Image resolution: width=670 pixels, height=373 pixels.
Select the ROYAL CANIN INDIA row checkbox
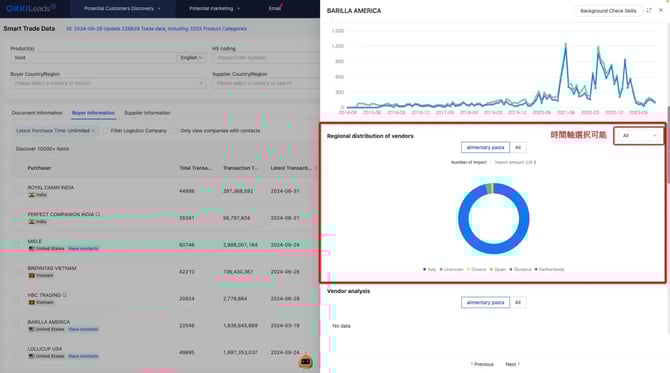[x=17, y=191]
